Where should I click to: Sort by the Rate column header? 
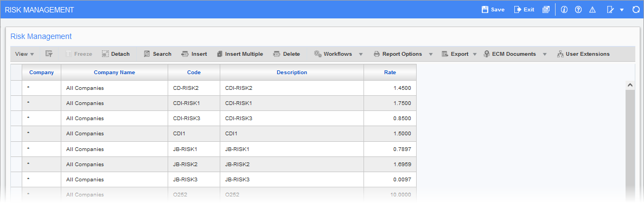click(390, 72)
